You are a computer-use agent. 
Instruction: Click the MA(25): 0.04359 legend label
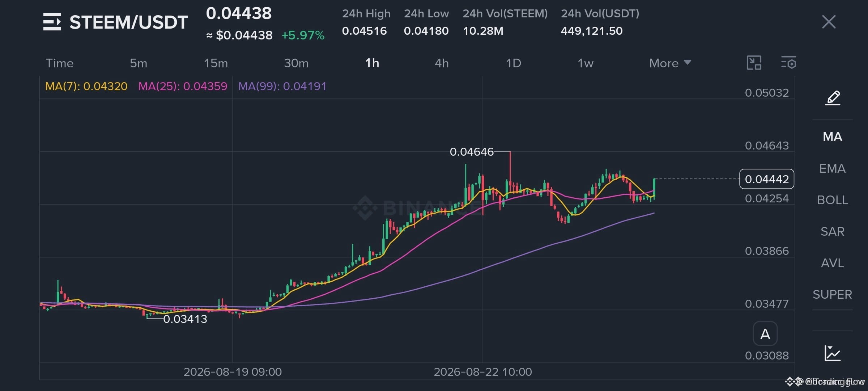click(x=183, y=86)
